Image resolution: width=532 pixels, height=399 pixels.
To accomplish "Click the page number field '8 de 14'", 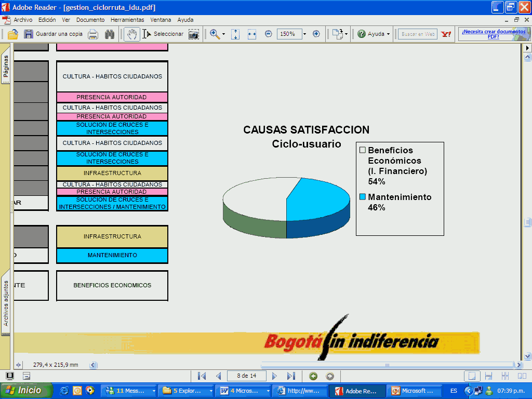I will (x=247, y=376).
